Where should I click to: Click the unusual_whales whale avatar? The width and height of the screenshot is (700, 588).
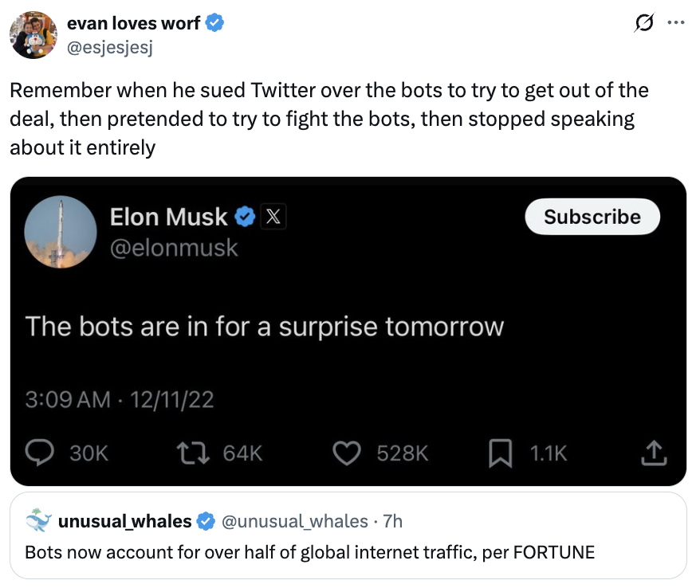click(x=38, y=520)
